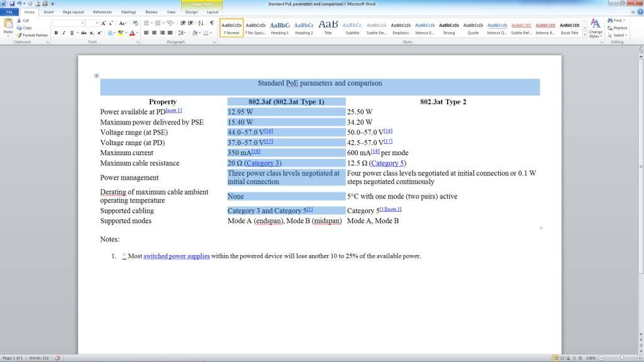Image resolution: width=644 pixels, height=362 pixels.
Task: Activate the Format Painter
Action: point(33,35)
